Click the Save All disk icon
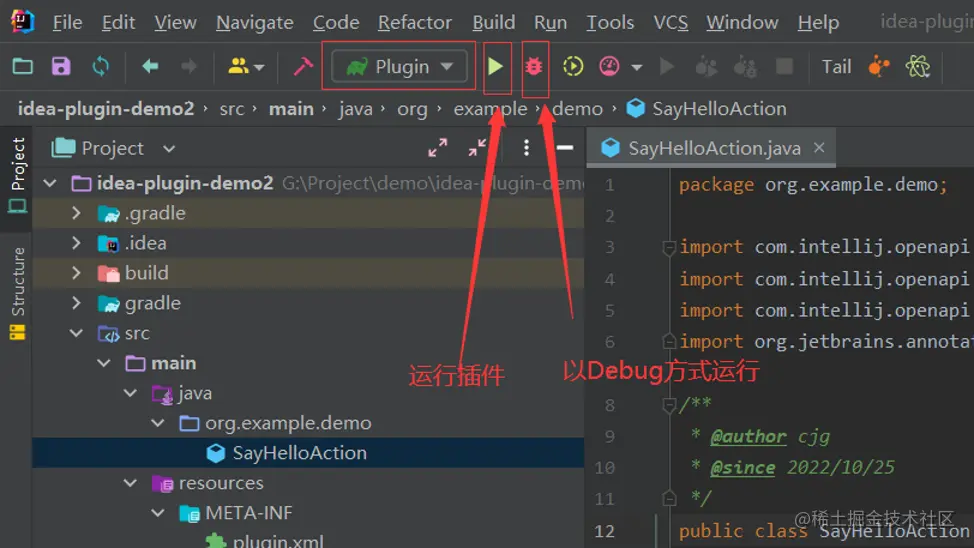974x548 pixels. click(x=61, y=66)
